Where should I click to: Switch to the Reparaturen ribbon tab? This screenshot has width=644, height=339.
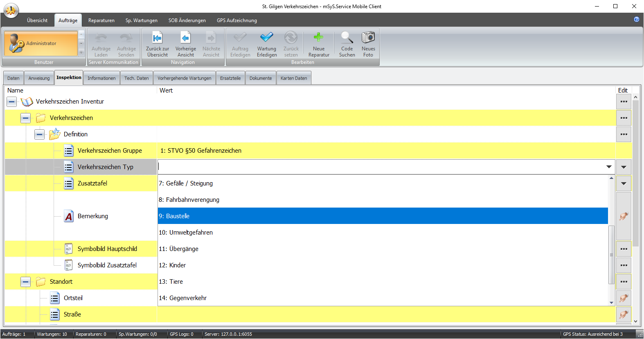(x=101, y=20)
